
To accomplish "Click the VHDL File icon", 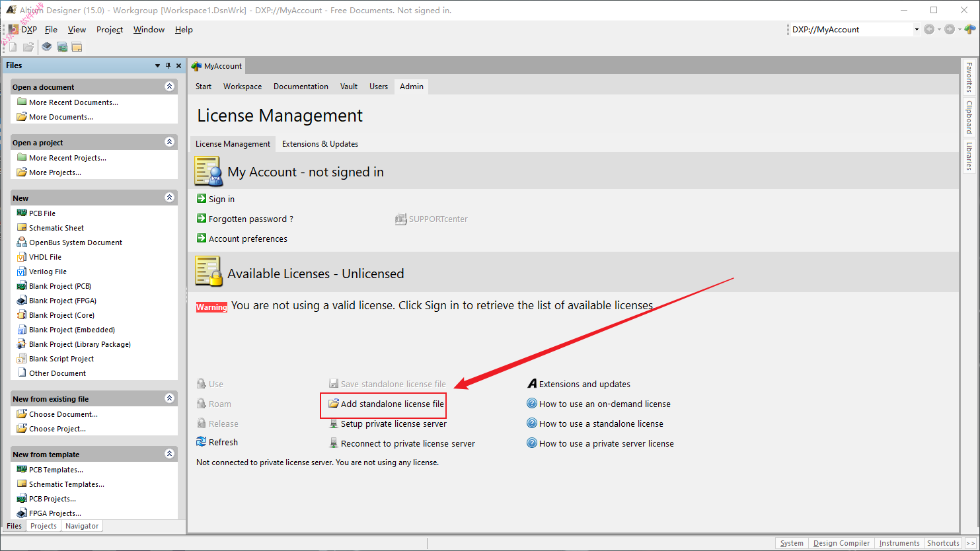I will tap(22, 257).
